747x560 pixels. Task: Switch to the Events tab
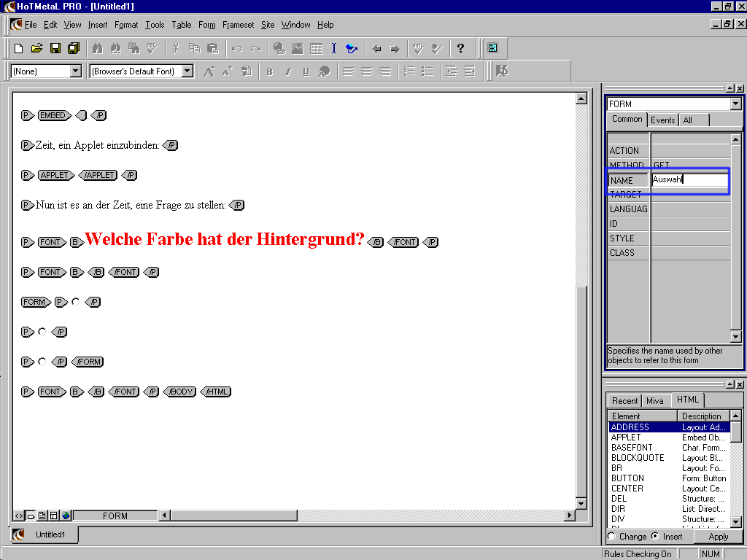coord(662,120)
